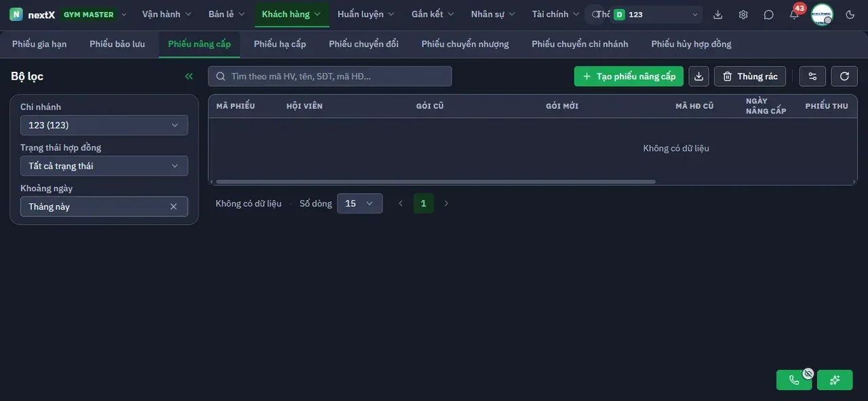This screenshot has height=401, width=868.
Task: Click page number 1 button
Action: coord(423,203)
